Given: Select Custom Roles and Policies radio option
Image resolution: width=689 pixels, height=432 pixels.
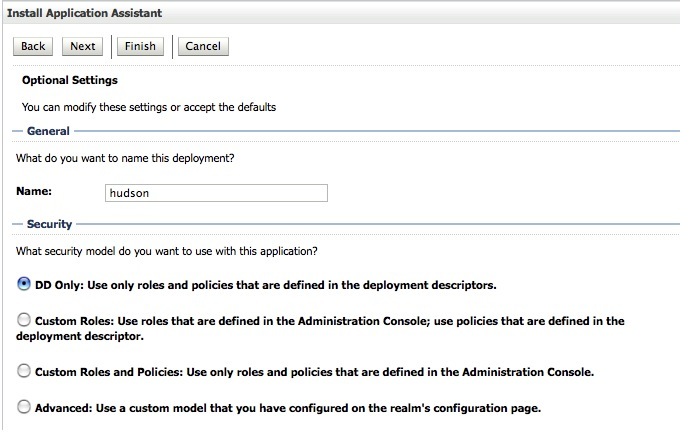Looking at the screenshot, I should pos(24,371).
